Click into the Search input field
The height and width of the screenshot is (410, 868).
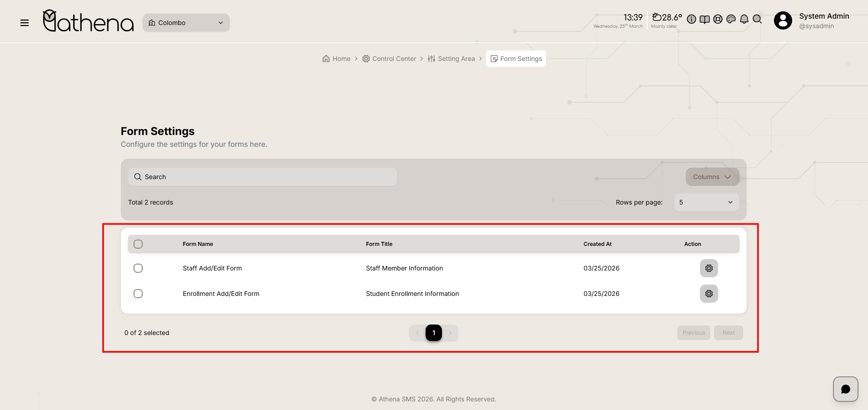(263, 177)
